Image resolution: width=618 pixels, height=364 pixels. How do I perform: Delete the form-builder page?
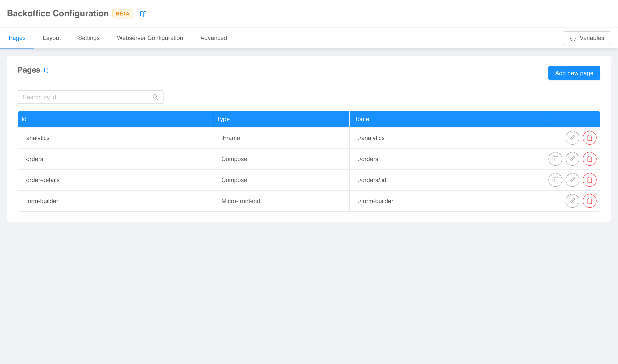coord(589,201)
